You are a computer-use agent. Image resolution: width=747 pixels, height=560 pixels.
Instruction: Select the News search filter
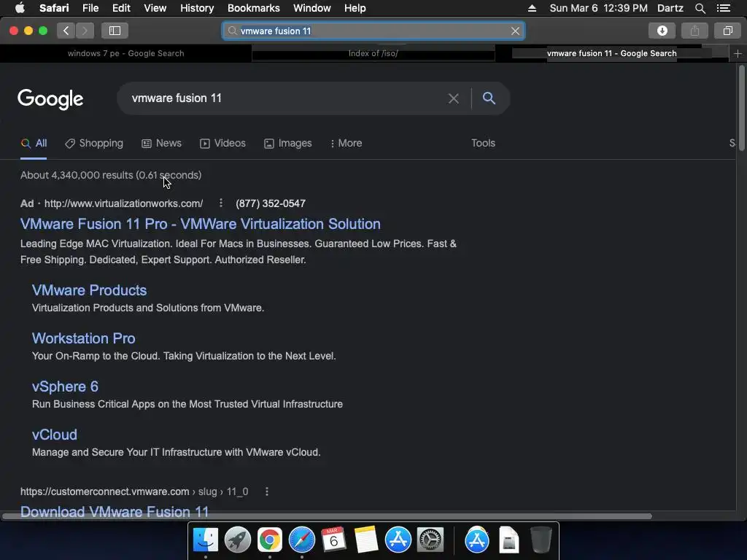[161, 144]
